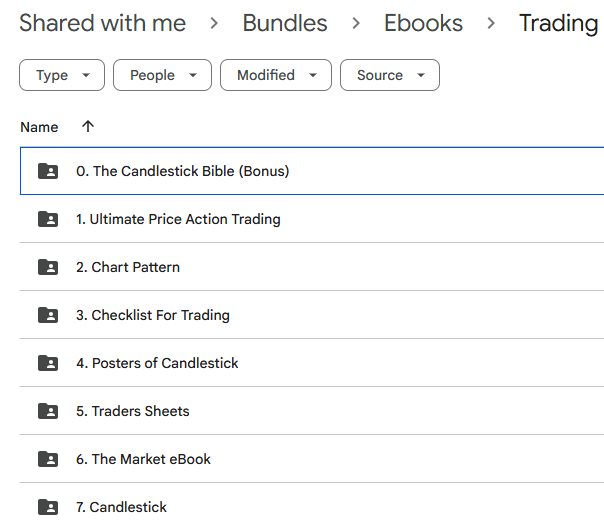Click shared folder icon beside Checklist For Trading

click(x=48, y=315)
